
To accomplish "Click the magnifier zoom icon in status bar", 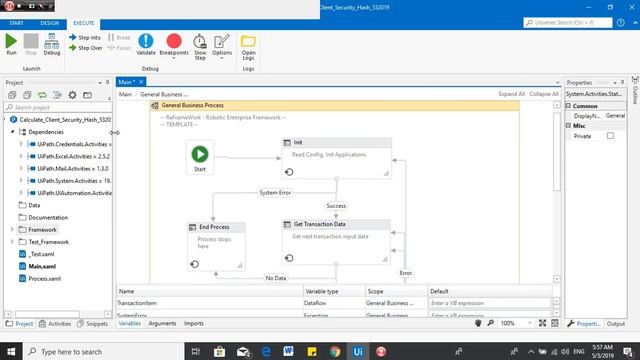I will click(491, 323).
